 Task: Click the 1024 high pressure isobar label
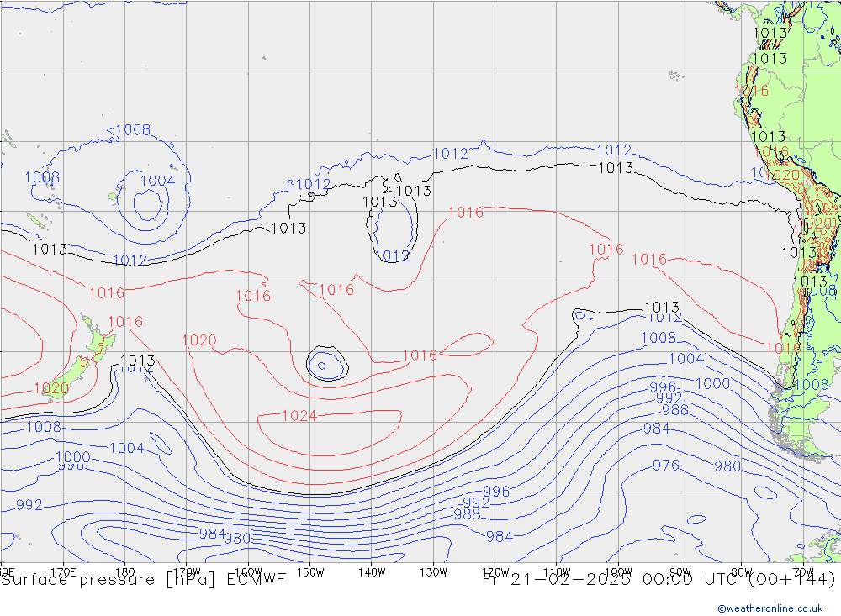click(299, 415)
